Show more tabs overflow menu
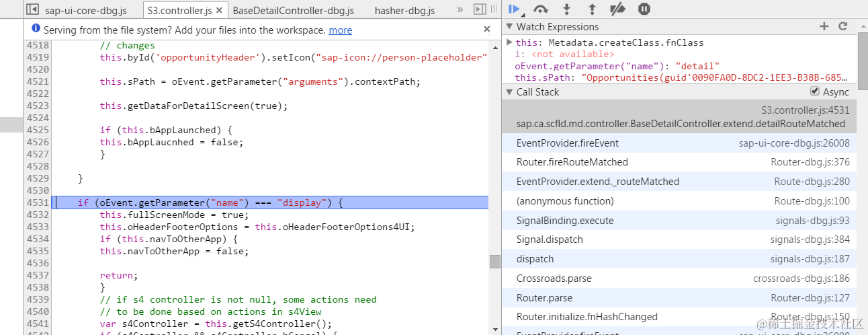 pyautogui.click(x=460, y=9)
